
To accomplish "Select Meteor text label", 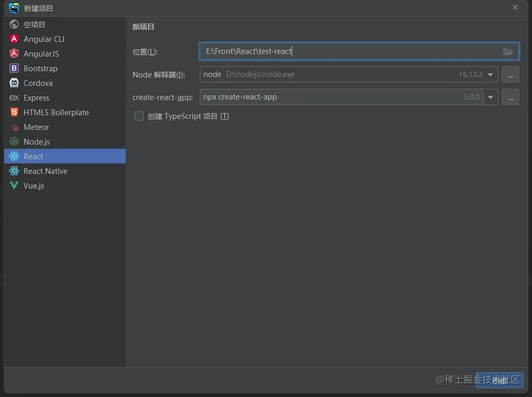I will point(36,127).
